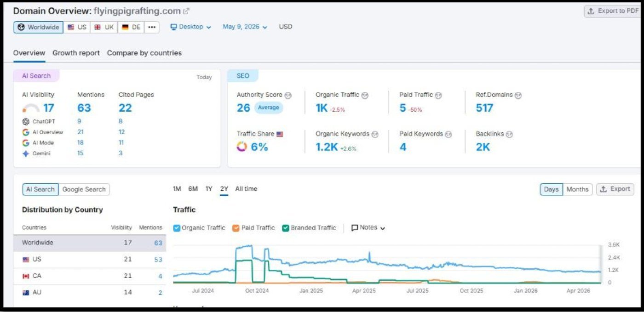The height and width of the screenshot is (312, 644).
Task: Click the Export to PDF button
Action: click(613, 11)
